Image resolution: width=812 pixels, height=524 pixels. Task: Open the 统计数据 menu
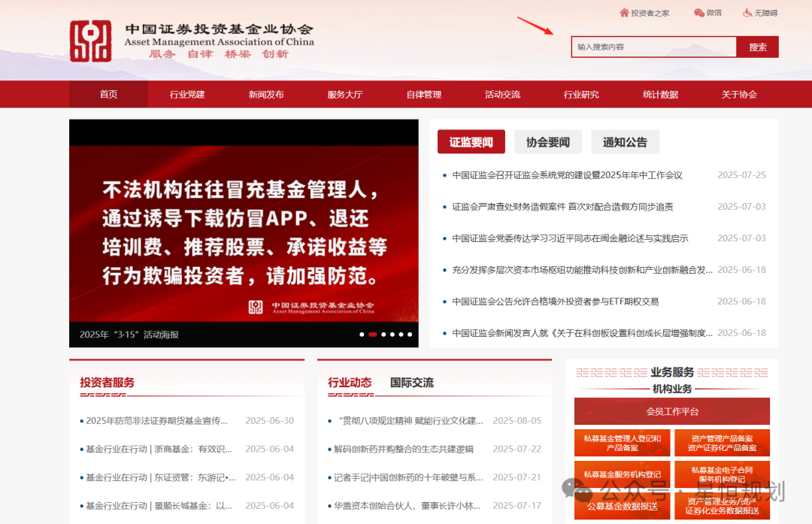(660, 94)
